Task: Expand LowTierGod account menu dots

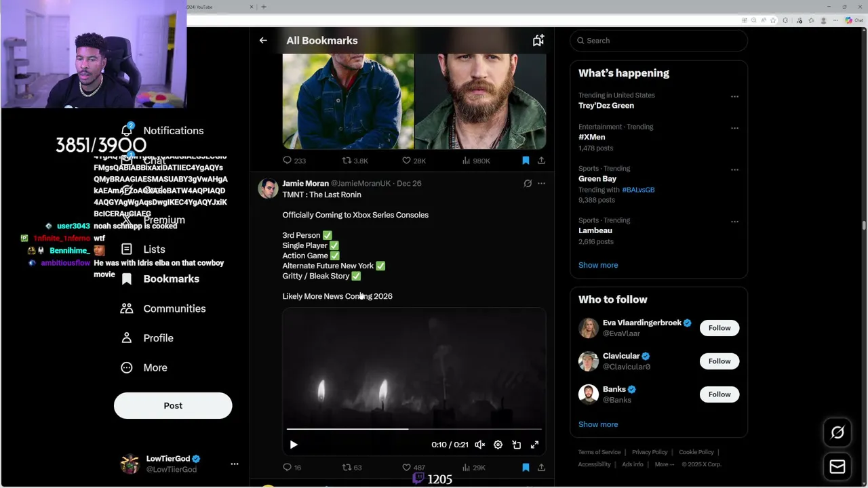Action: coord(235,464)
